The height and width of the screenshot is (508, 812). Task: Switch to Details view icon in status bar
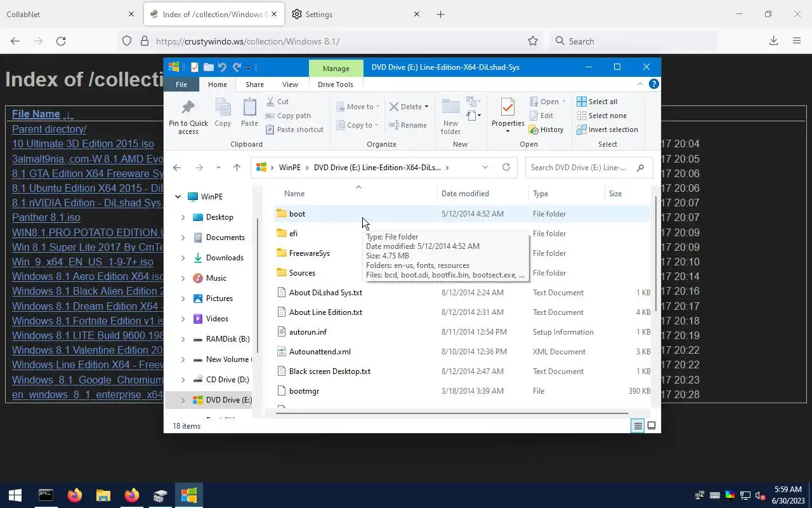tap(638, 426)
